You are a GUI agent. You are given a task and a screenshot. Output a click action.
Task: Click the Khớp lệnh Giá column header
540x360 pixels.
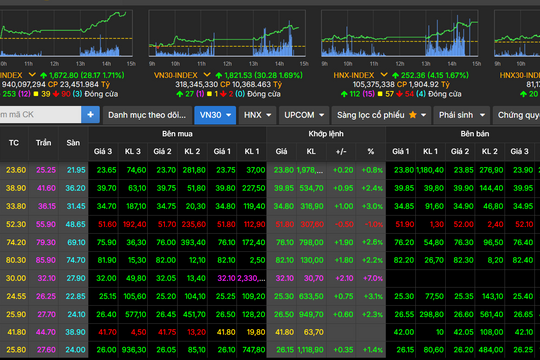[281, 152]
